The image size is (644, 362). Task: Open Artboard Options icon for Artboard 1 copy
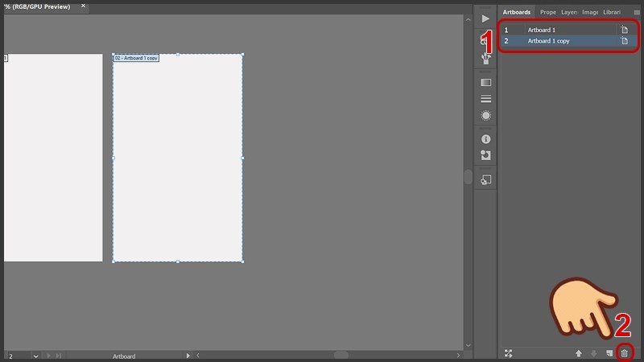(624, 40)
